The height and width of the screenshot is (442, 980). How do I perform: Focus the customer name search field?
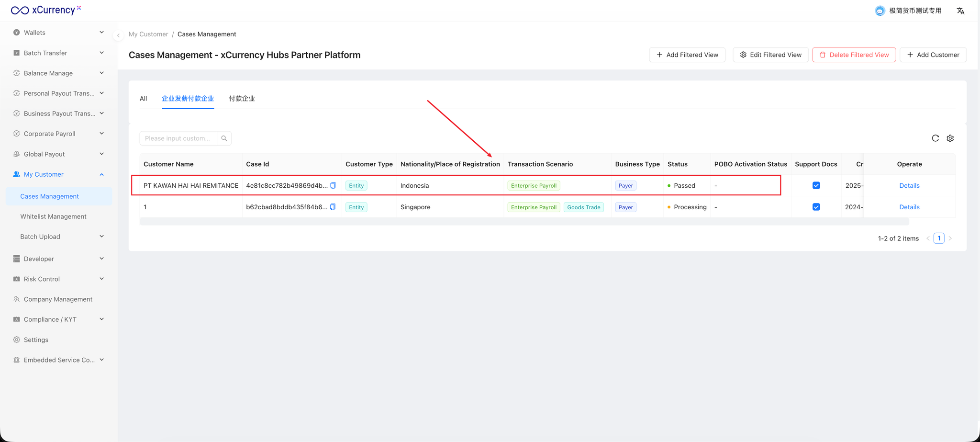tap(178, 138)
